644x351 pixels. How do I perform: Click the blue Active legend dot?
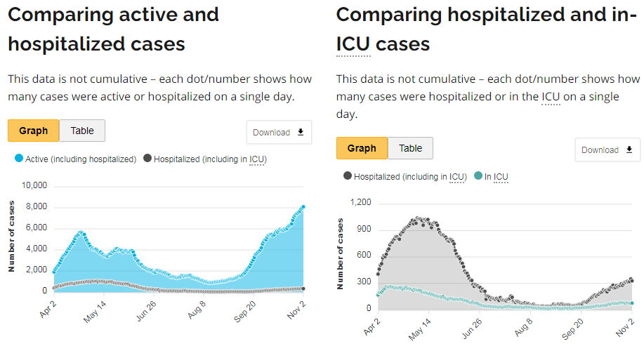pos(19,159)
